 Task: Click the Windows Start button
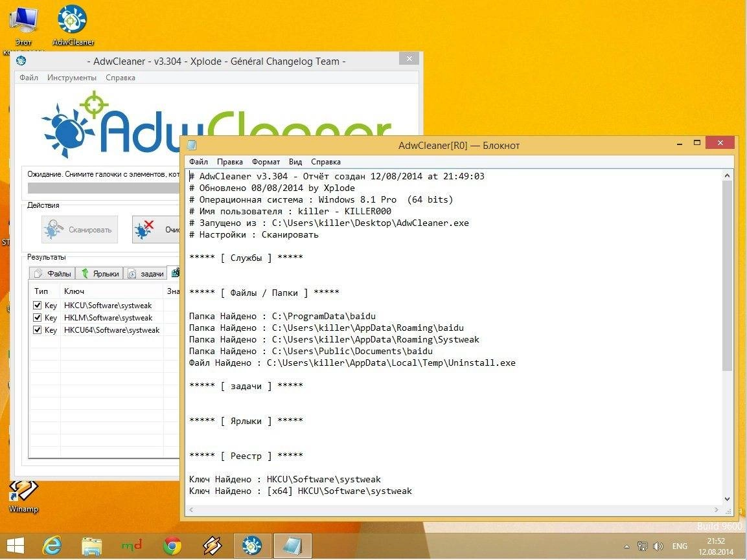click(x=16, y=546)
